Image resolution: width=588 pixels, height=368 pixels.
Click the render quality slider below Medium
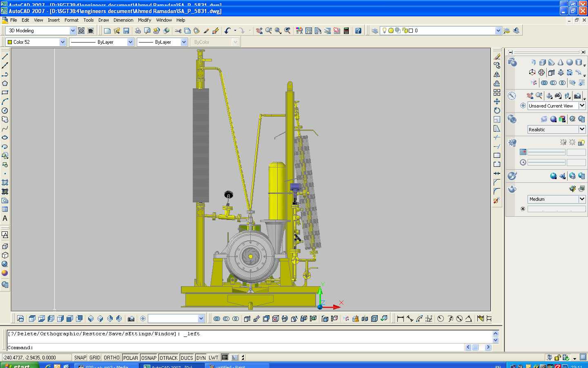pyautogui.click(x=557, y=209)
